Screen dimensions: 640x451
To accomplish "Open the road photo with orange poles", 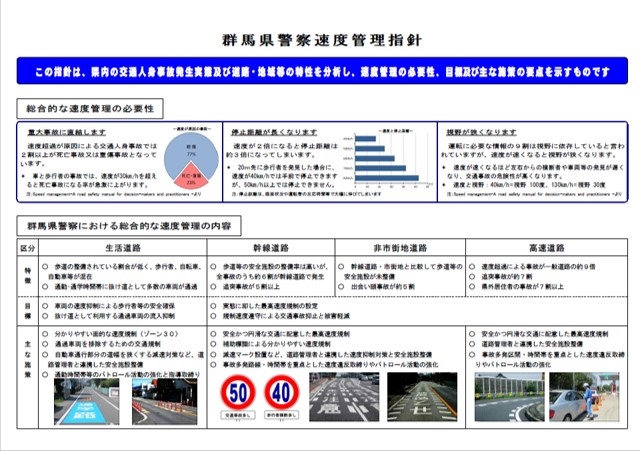I will (x=164, y=402).
